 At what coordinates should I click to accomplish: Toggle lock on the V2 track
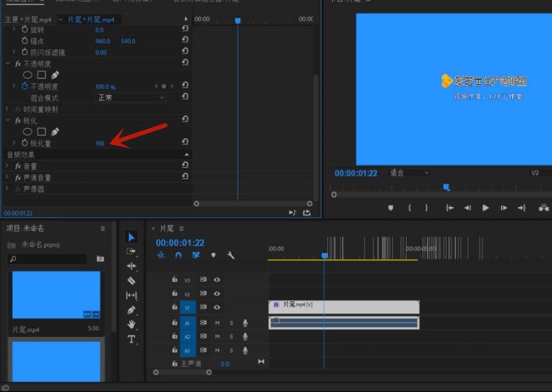click(x=174, y=294)
